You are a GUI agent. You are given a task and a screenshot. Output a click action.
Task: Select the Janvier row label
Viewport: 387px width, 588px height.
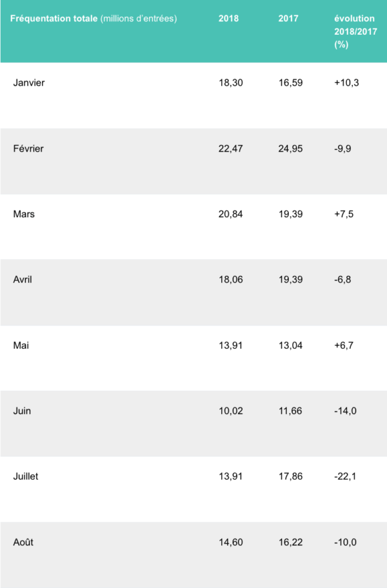[x=29, y=83]
